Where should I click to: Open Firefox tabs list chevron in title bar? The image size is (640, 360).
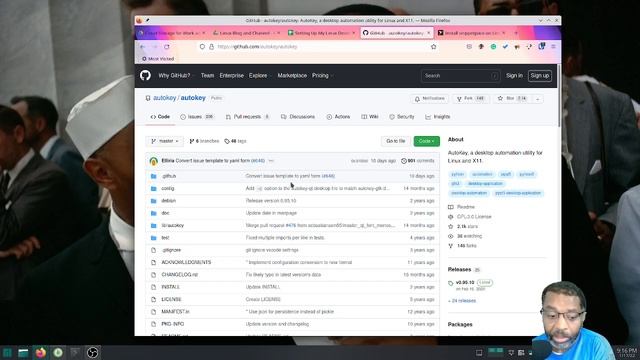540,20
